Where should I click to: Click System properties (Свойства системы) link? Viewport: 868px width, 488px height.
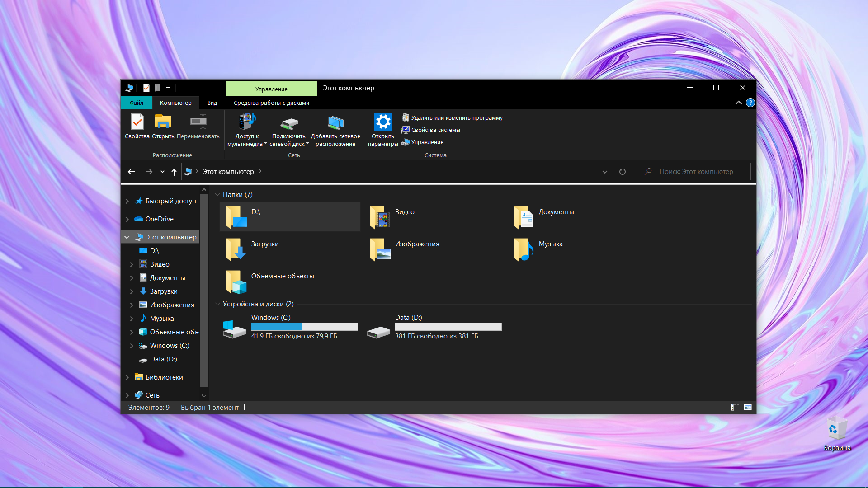coord(435,130)
